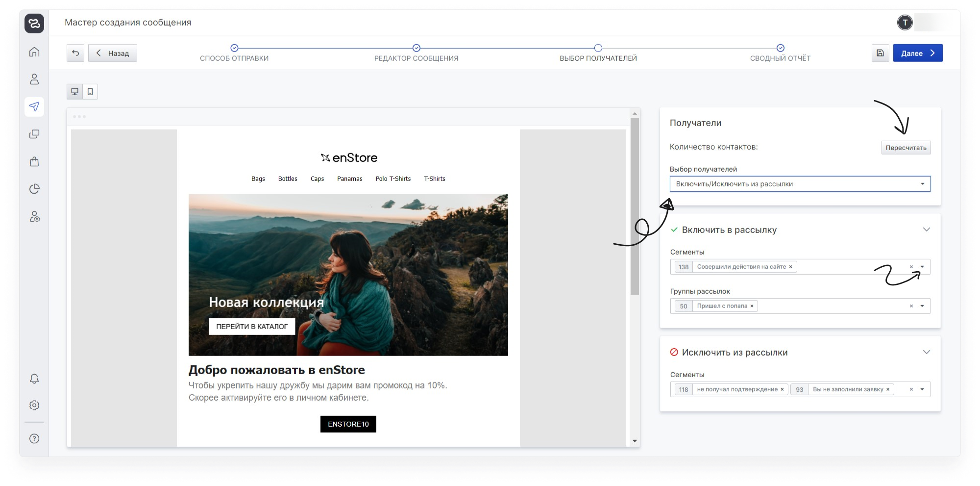Image resolution: width=980 pixels, height=486 pixels.
Task: Click the preview scroll up arrow
Action: click(x=635, y=114)
